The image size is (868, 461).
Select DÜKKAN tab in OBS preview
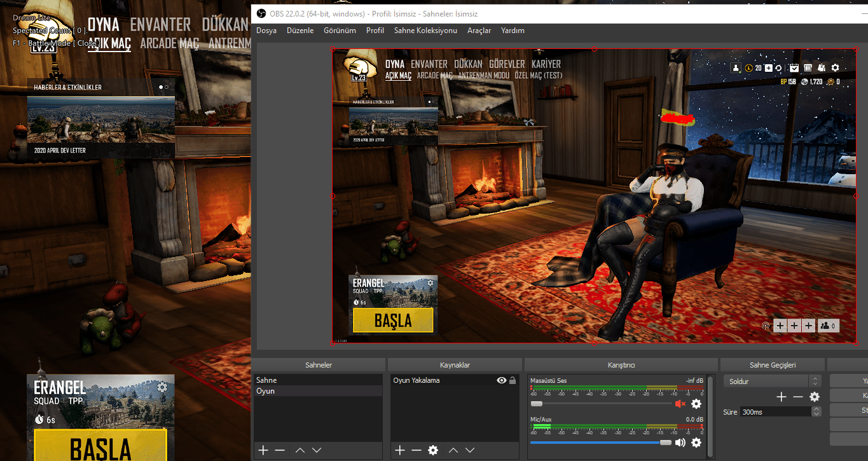click(x=468, y=64)
